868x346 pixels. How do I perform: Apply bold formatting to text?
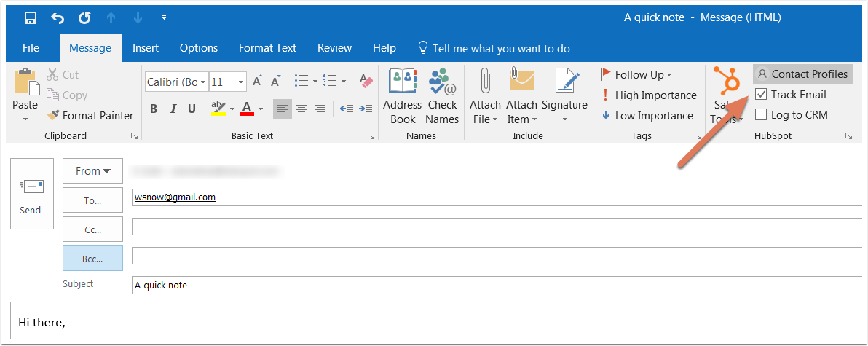click(154, 109)
